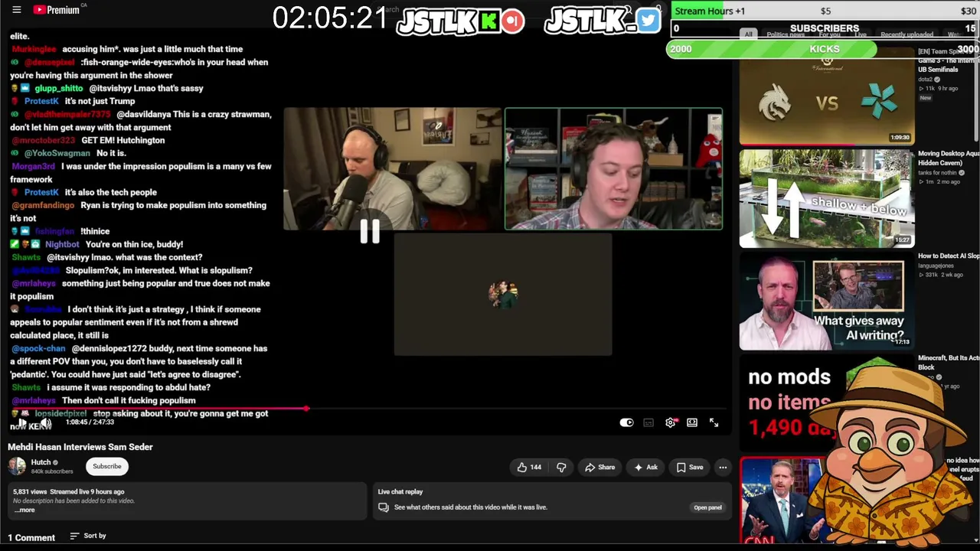
Task: Open the Team Spirit VS Dota match thumbnail
Action: point(827,96)
